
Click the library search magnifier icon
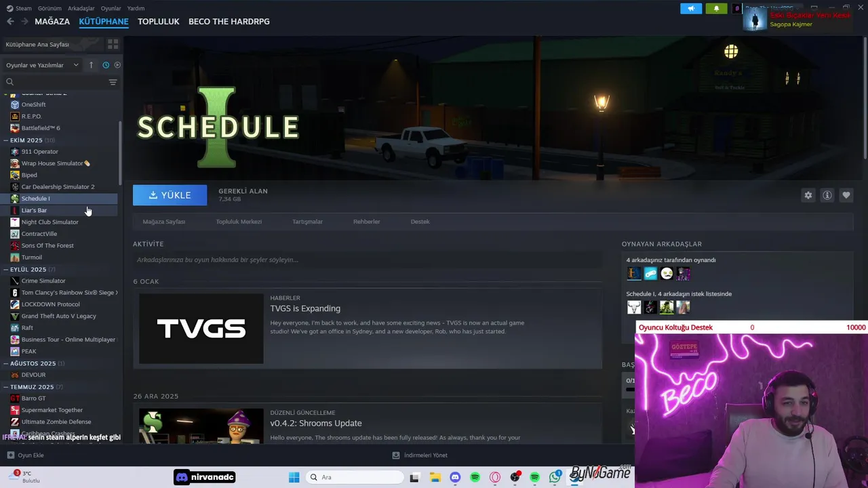pos(9,82)
